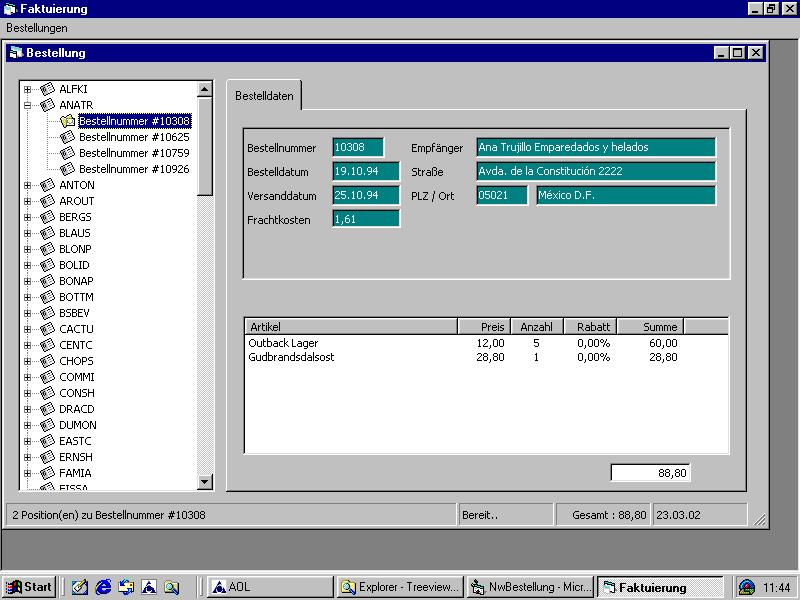The image size is (800, 600).
Task: Expand the ANTON tree node
Action: coord(28,185)
